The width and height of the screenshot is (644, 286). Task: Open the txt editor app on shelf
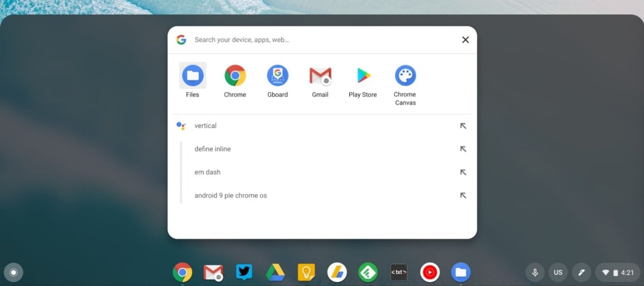coord(399,272)
